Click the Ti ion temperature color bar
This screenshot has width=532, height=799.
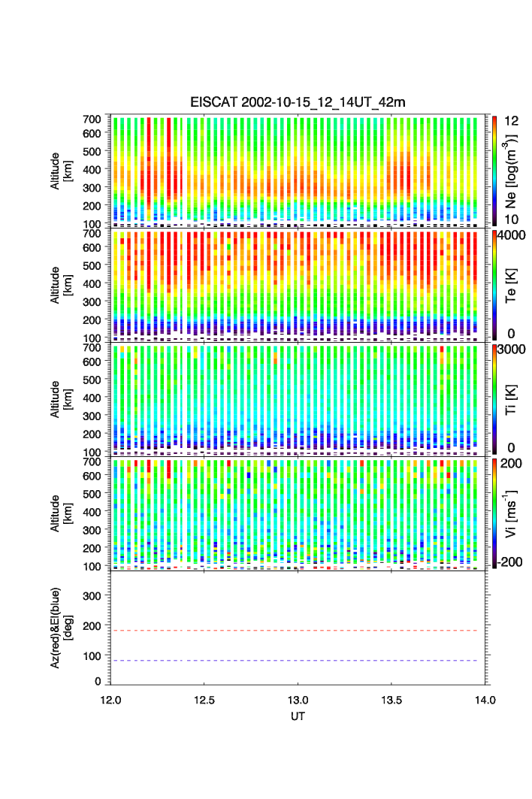coord(494,398)
